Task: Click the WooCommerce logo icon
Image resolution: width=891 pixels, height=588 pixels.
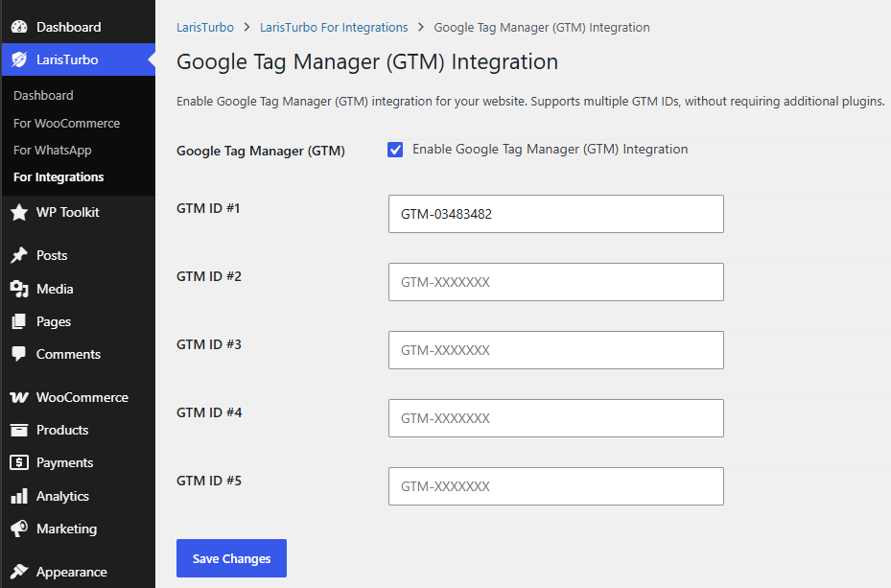Action: pos(19,398)
